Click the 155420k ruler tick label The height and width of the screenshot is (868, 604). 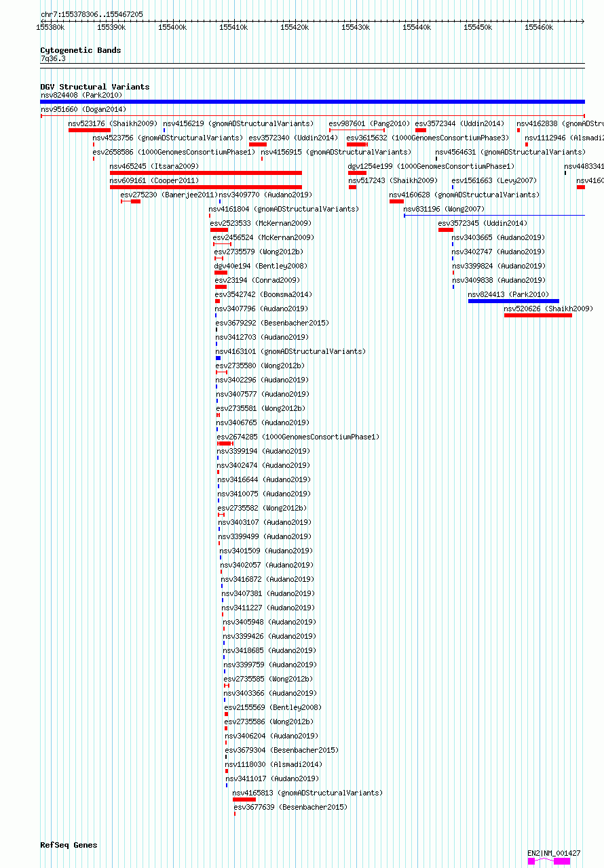pyautogui.click(x=295, y=27)
